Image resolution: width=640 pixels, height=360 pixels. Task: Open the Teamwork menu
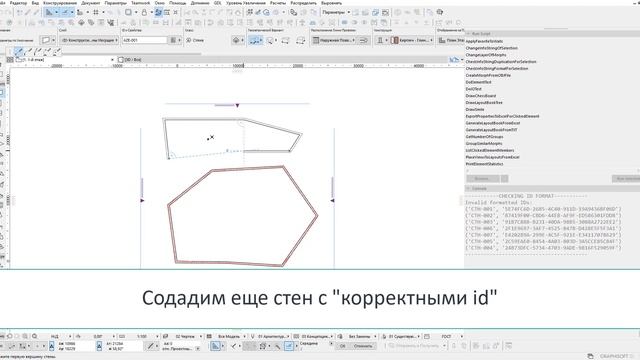[140, 3]
